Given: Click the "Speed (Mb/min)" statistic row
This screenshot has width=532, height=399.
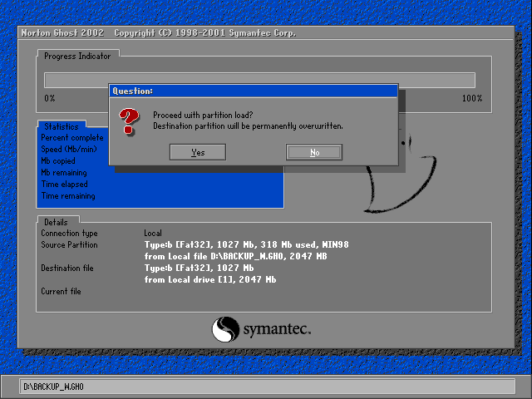Looking at the screenshot, I should click(69, 150).
